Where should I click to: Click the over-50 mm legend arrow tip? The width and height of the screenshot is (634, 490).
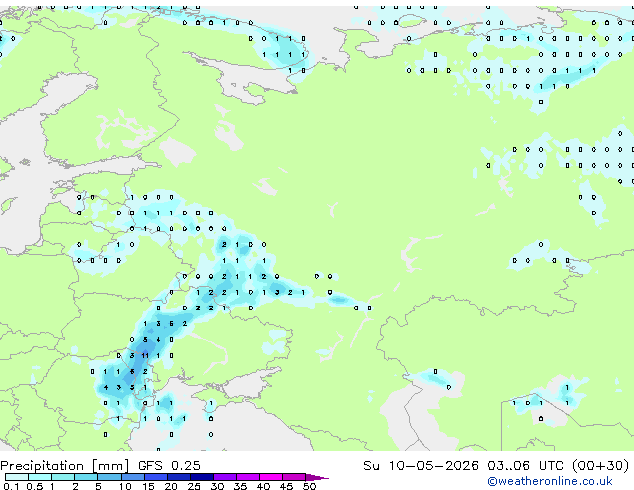(317, 477)
